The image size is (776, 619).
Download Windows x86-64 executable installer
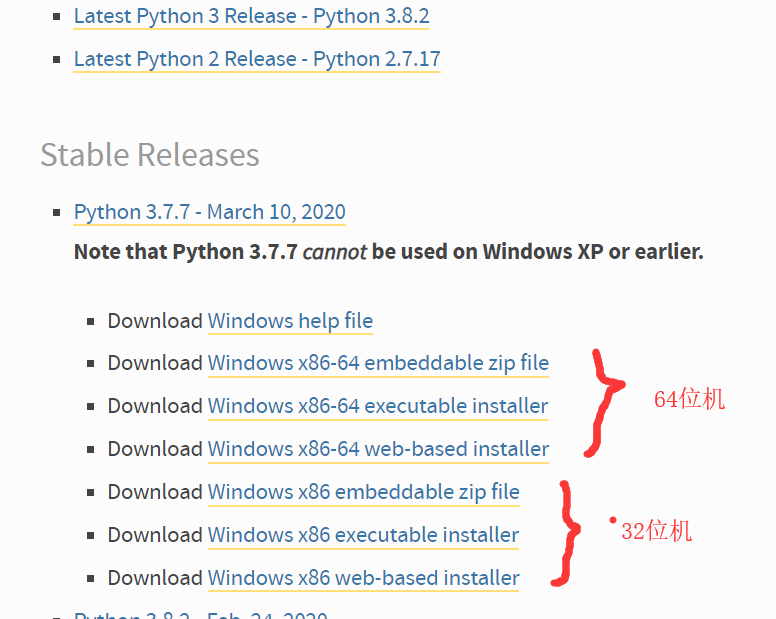point(378,406)
